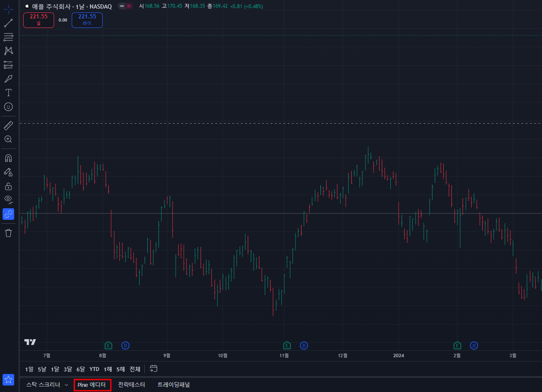542x392 pixels.
Task: Open the 스탁 스크리너 tab
Action: click(43, 385)
